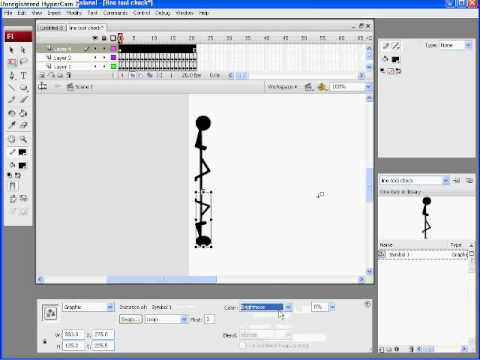Image resolution: width=480 pixels, height=360 pixels.
Task: Toggle Onion Skin button in timeline
Action: pyautogui.click(x=132, y=75)
